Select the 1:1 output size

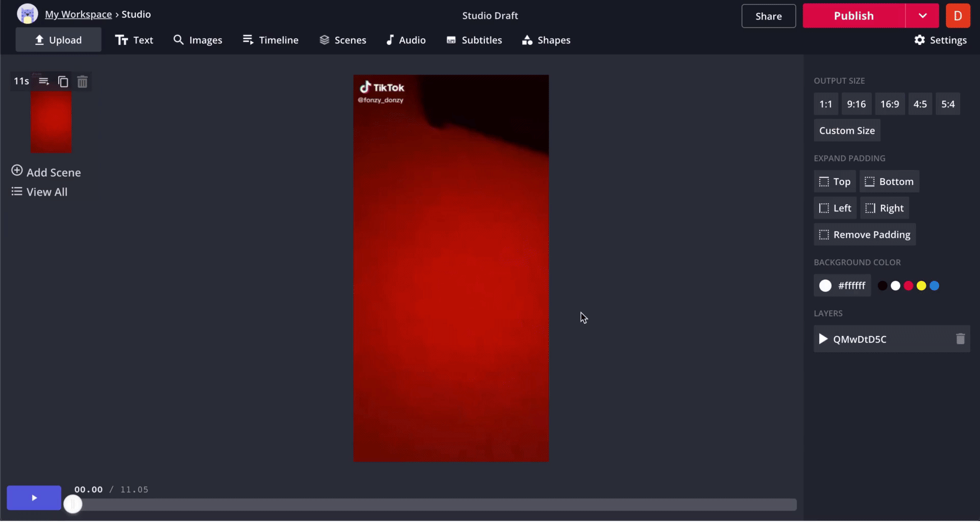825,104
